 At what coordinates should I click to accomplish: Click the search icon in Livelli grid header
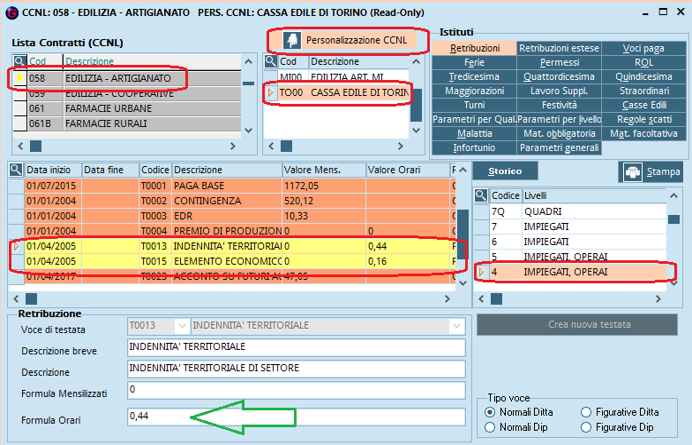pos(481,195)
